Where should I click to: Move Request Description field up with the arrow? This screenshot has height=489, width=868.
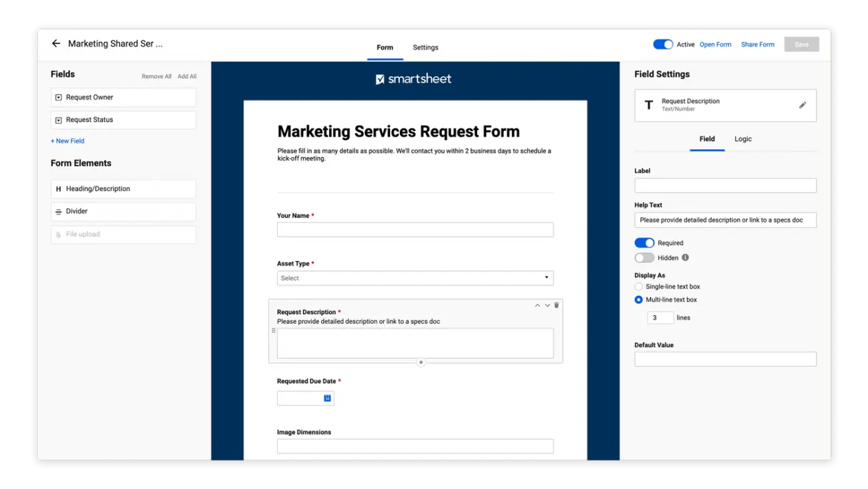click(x=537, y=305)
